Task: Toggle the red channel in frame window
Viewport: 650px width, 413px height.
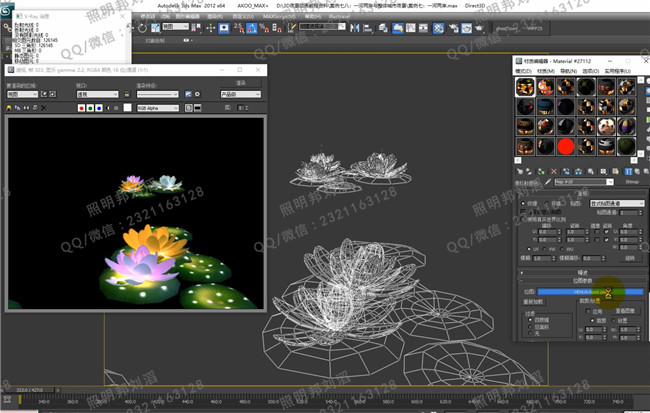Action: point(81,108)
